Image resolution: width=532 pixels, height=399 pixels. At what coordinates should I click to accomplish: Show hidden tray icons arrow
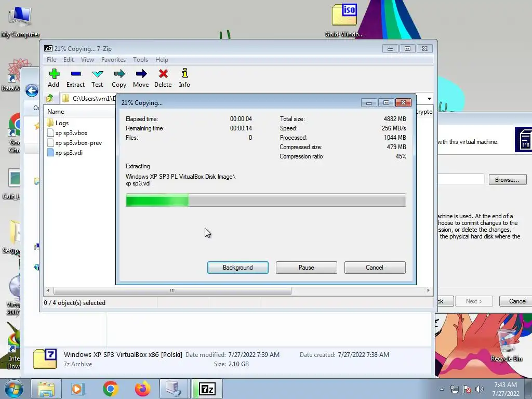pyautogui.click(x=442, y=390)
